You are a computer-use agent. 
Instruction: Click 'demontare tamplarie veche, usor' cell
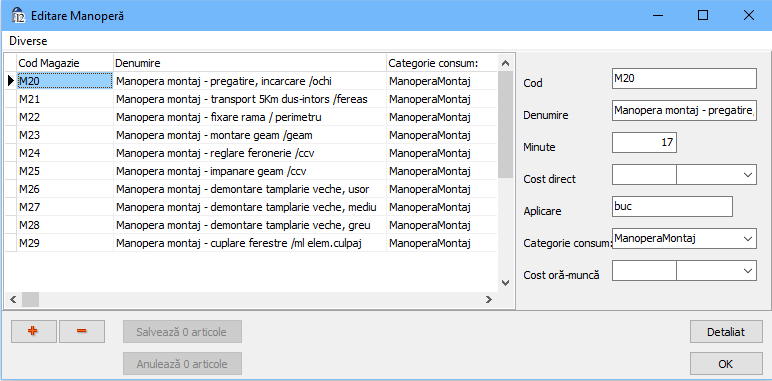tap(250, 189)
